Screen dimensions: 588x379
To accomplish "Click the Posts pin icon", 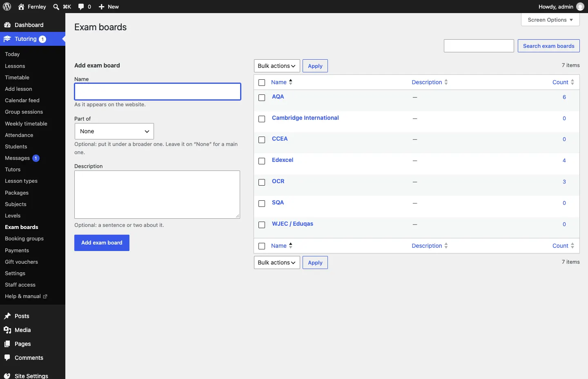I will click(x=7, y=316).
